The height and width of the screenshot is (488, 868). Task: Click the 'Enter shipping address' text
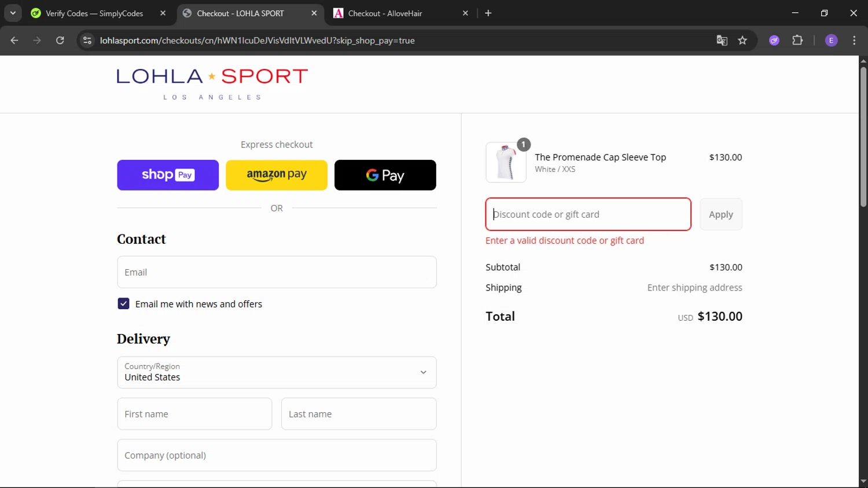694,288
